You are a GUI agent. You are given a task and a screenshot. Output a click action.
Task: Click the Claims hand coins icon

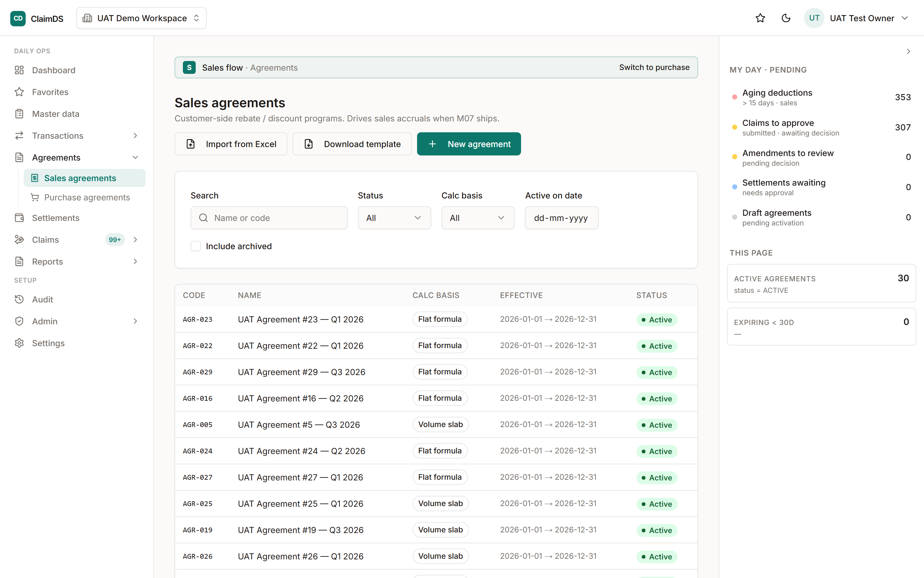point(19,239)
